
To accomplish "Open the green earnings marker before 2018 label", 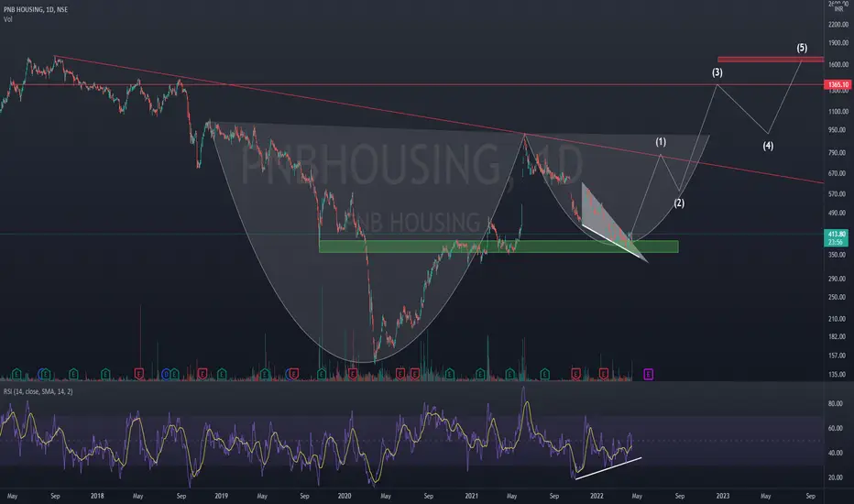I will [x=73, y=374].
